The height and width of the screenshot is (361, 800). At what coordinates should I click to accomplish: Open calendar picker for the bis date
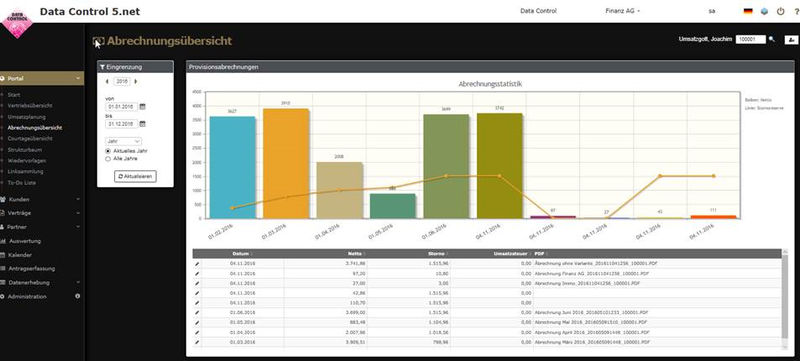coord(142,124)
